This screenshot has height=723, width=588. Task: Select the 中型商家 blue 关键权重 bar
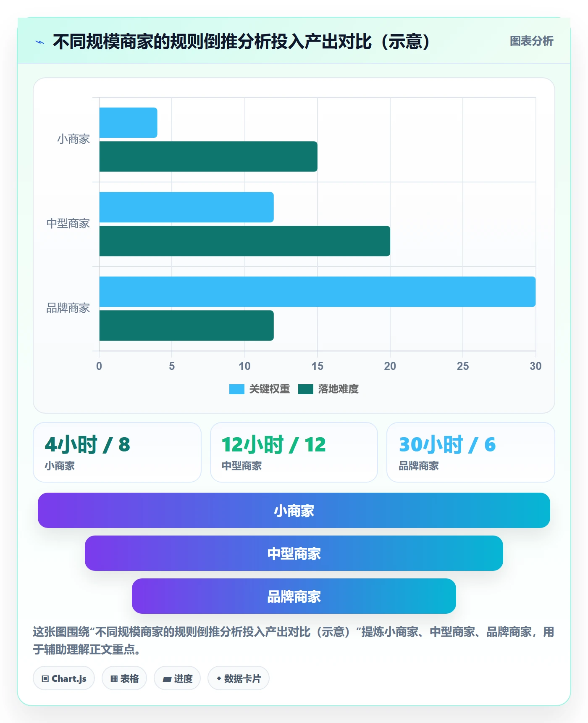[x=186, y=207]
